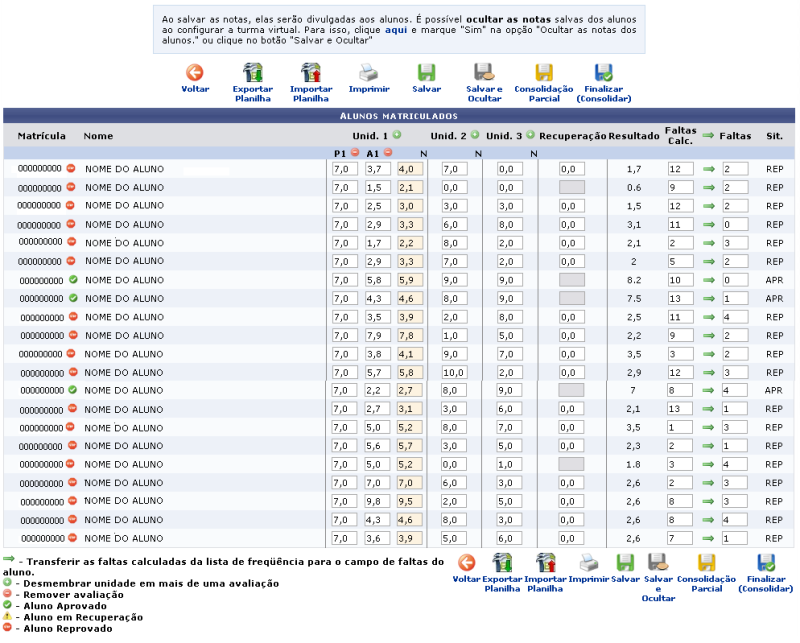800x643 pixels.
Task: Click P1 field in row with result 1,7
Action: click(344, 169)
